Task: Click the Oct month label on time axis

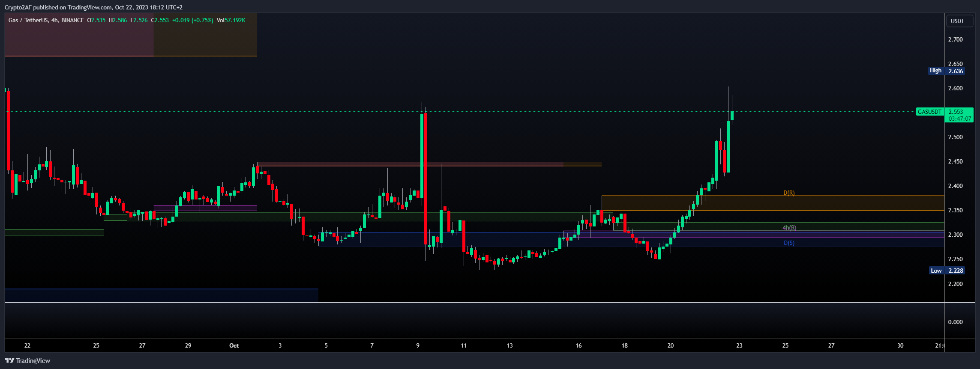Action: click(234, 345)
